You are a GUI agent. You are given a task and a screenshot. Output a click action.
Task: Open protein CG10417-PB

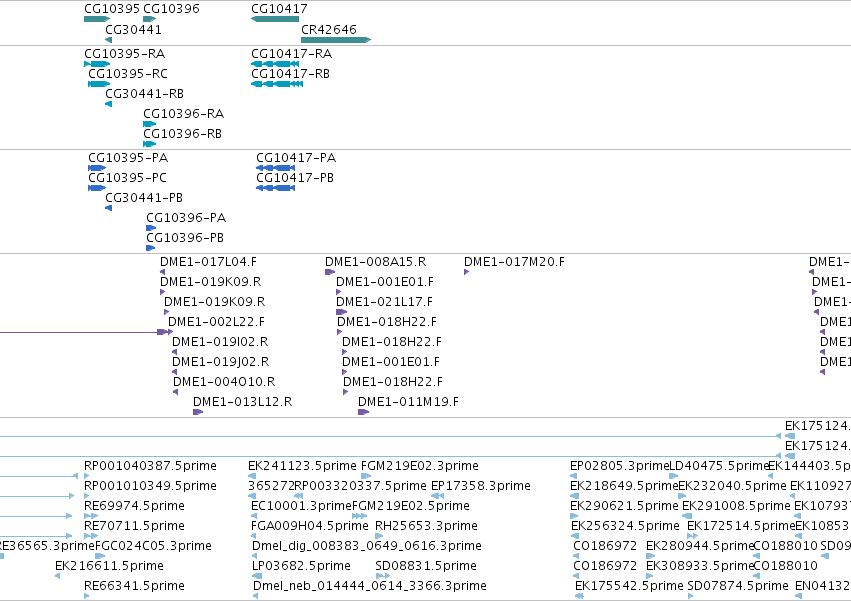tap(295, 178)
